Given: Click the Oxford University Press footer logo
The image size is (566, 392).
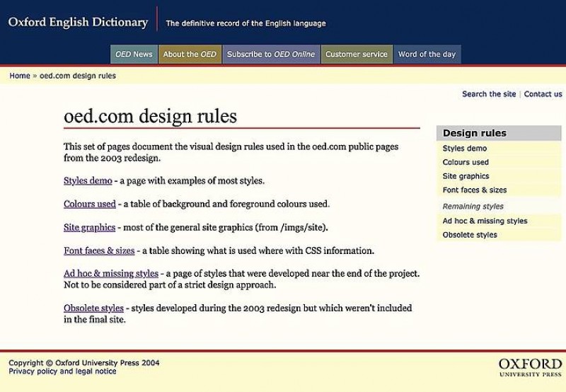Looking at the screenshot, I should [x=529, y=367].
